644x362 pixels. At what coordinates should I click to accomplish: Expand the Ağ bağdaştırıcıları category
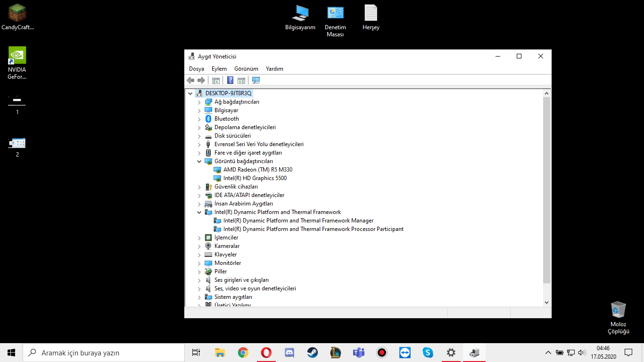coord(199,102)
